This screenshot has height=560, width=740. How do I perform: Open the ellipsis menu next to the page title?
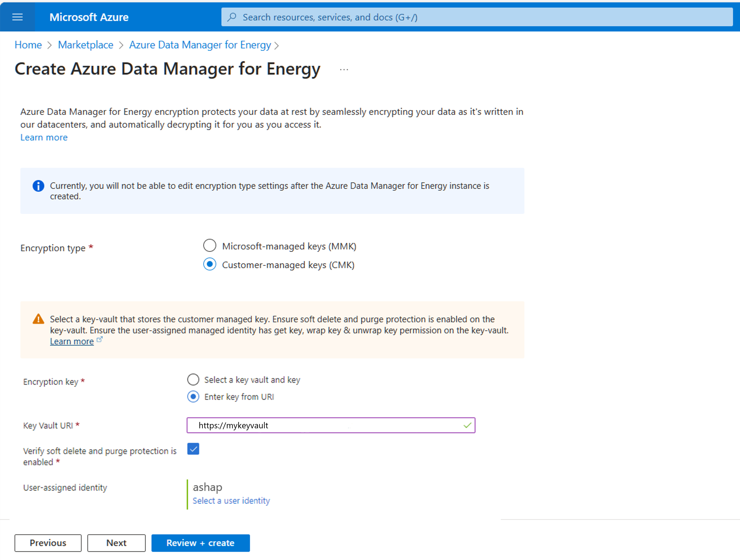(x=344, y=69)
